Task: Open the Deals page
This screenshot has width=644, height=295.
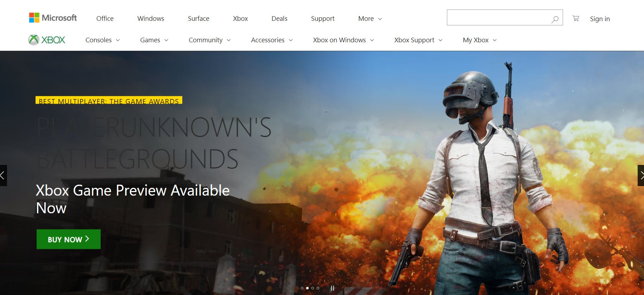Action: [279, 19]
